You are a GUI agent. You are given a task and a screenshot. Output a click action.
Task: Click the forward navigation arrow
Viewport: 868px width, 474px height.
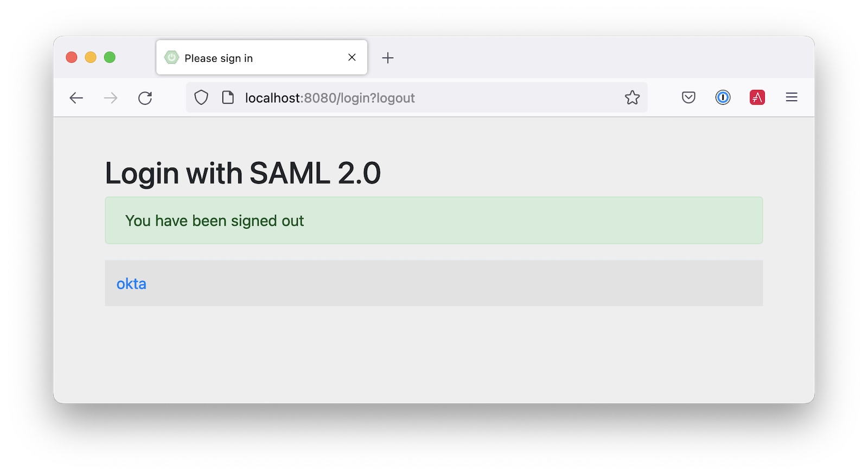(111, 98)
